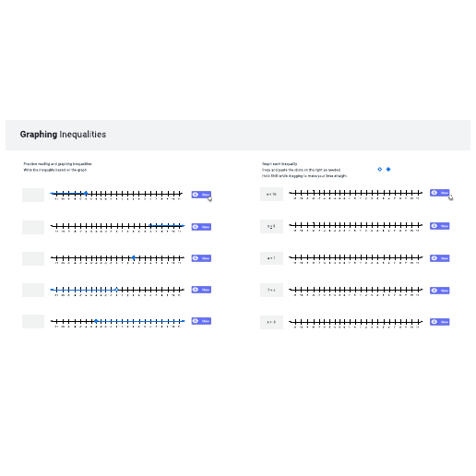Image resolution: width=476 pixels, height=476 pixels.
Task: Click the open circle on fourth left number line
Action: pos(116,290)
